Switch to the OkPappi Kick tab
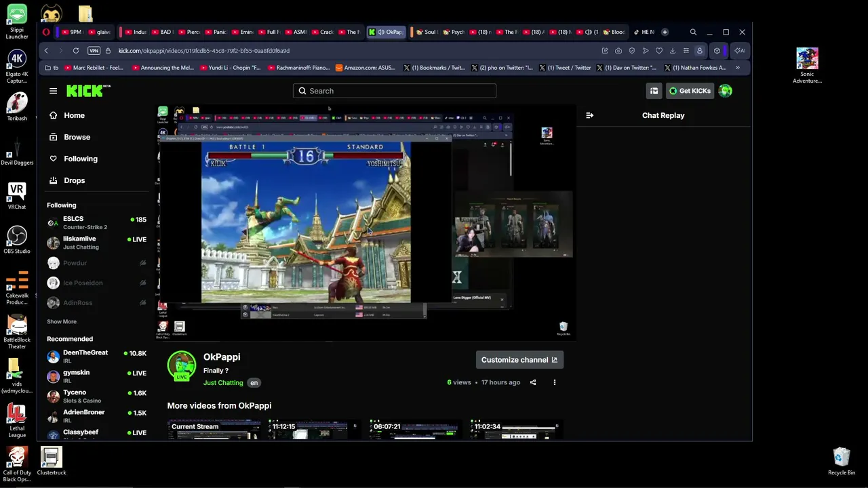The width and height of the screenshot is (868, 488). click(x=387, y=32)
